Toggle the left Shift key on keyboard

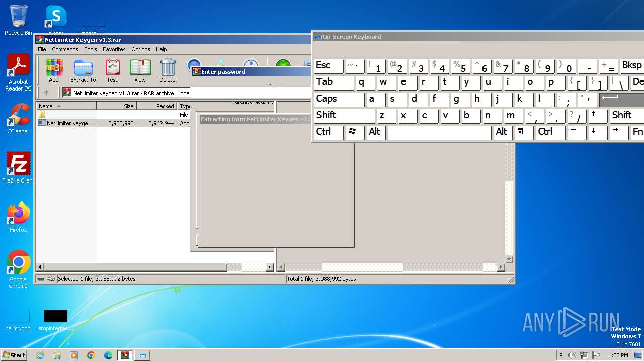click(345, 116)
